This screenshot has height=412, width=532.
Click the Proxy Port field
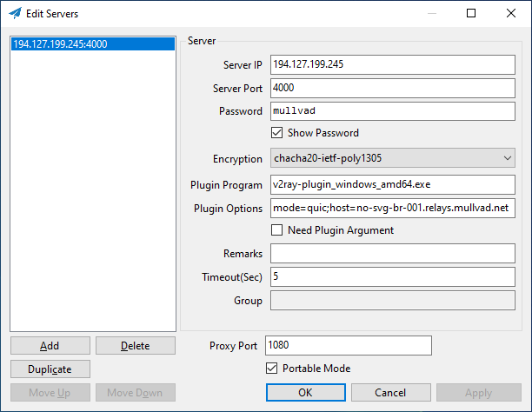348,345
